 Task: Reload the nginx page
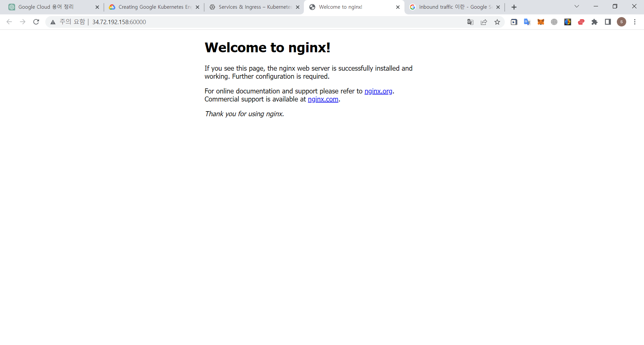pos(36,22)
